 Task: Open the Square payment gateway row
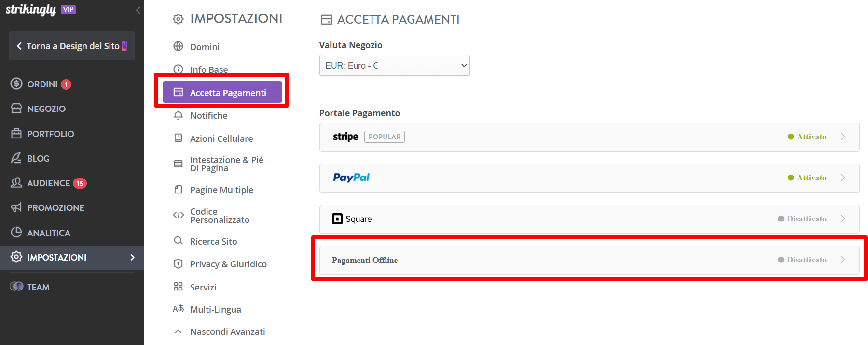tap(589, 219)
